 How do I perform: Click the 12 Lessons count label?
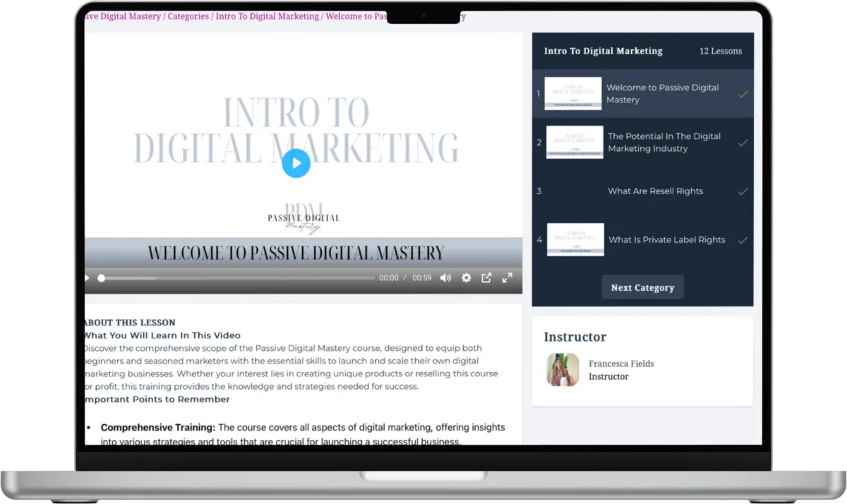[721, 51]
